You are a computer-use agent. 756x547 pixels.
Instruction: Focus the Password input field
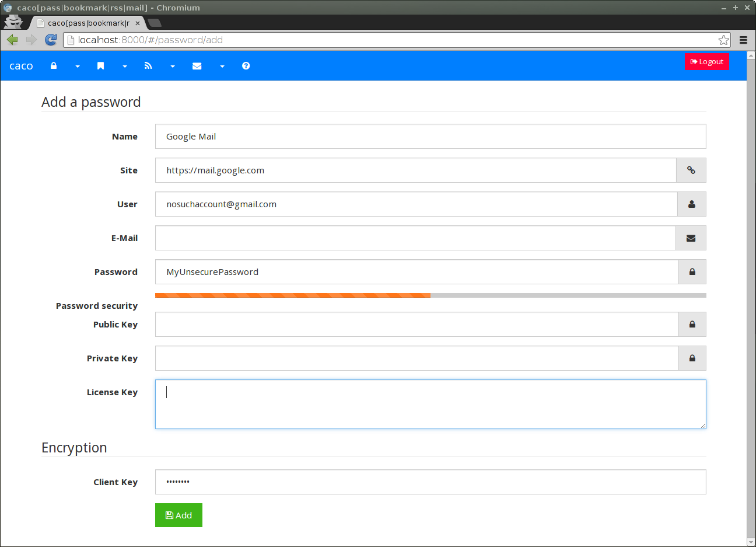[x=417, y=271]
